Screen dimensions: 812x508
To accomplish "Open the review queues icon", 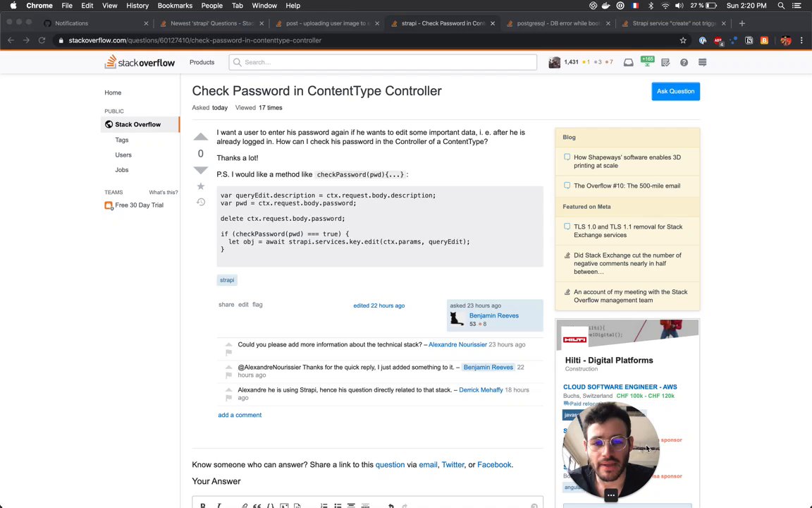I will click(665, 63).
